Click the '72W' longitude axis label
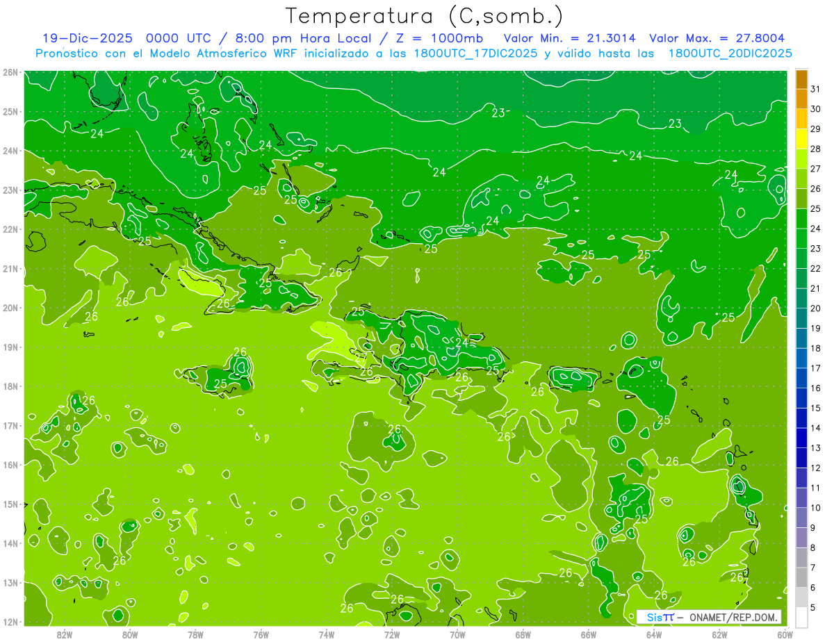The width and height of the screenshot is (834, 644). [392, 634]
